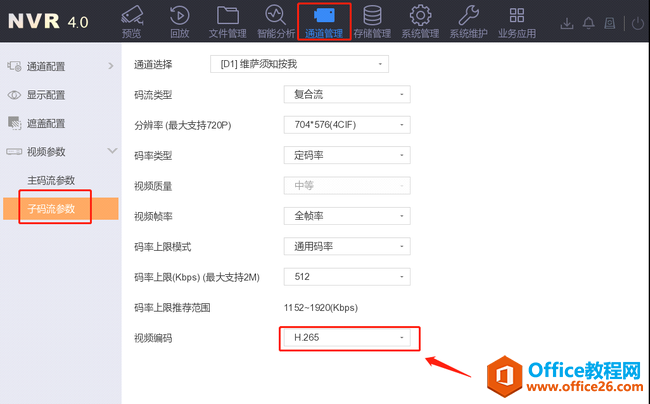Image resolution: width=650 pixels, height=404 pixels.
Task: Click the 1152~1920(Kbps) recommended range text
Action: [x=320, y=307]
